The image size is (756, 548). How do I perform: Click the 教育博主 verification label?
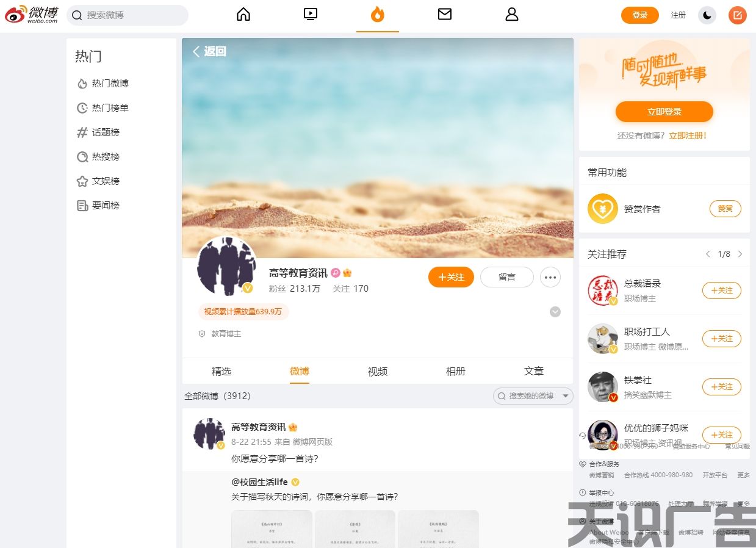[x=226, y=334]
